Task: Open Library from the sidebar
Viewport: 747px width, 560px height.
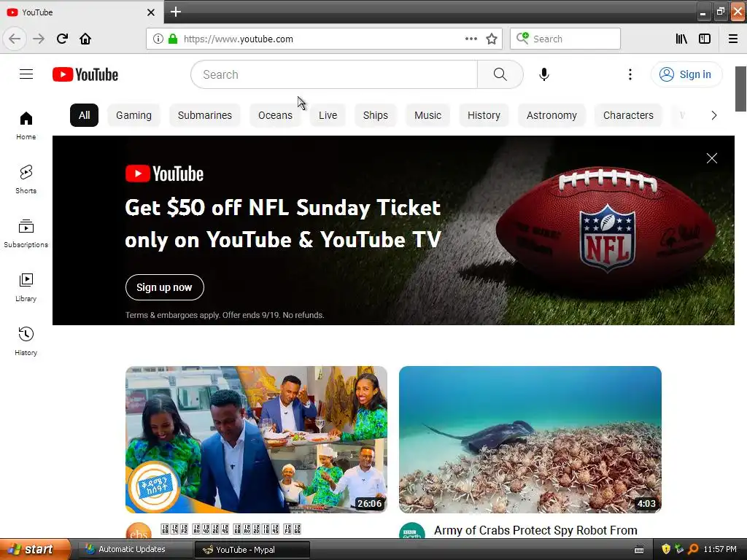Action: tap(26, 287)
